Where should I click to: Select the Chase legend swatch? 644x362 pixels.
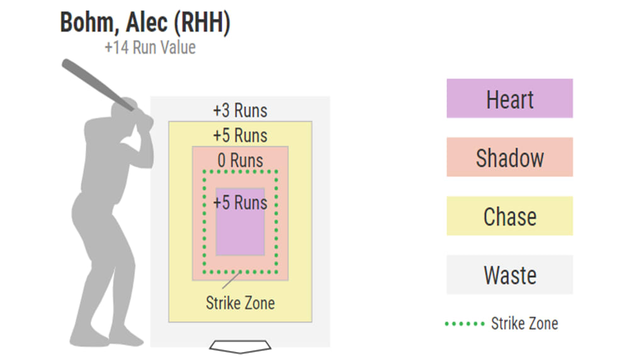[x=509, y=216]
